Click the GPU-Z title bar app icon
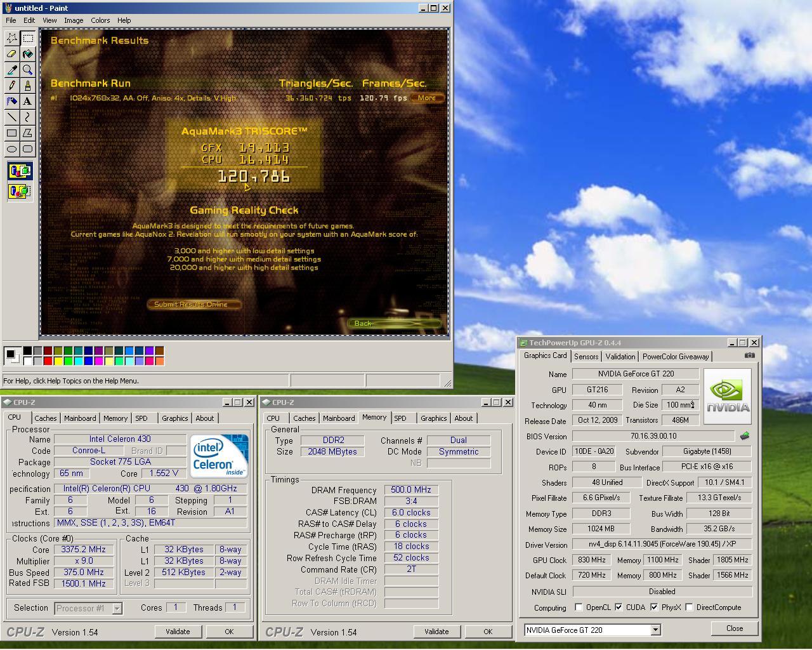The image size is (812, 650). coord(524,343)
